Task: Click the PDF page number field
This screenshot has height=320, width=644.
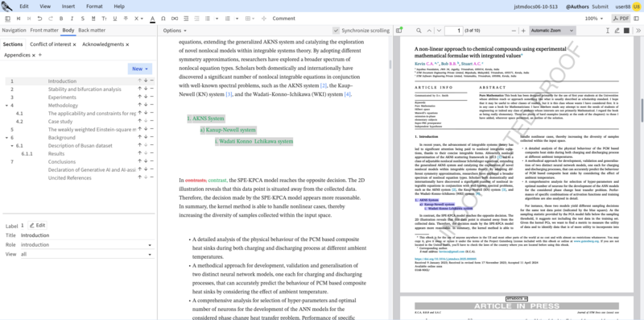Action: coord(453,31)
